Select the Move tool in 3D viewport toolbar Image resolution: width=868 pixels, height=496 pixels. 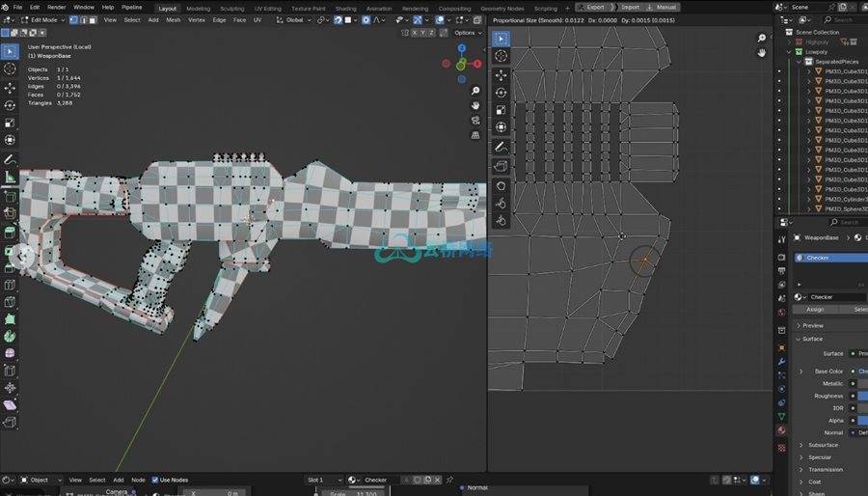click(10, 88)
